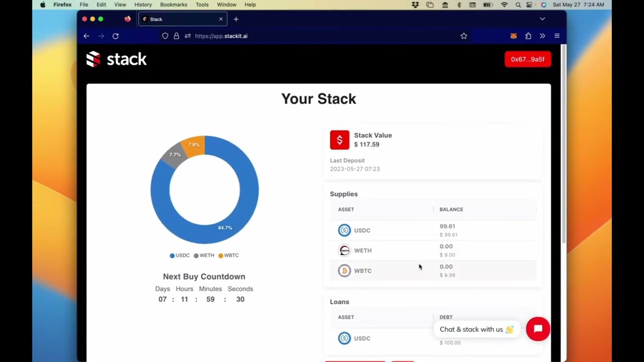
Task: Open the Bookmarks menu
Action: click(x=174, y=5)
